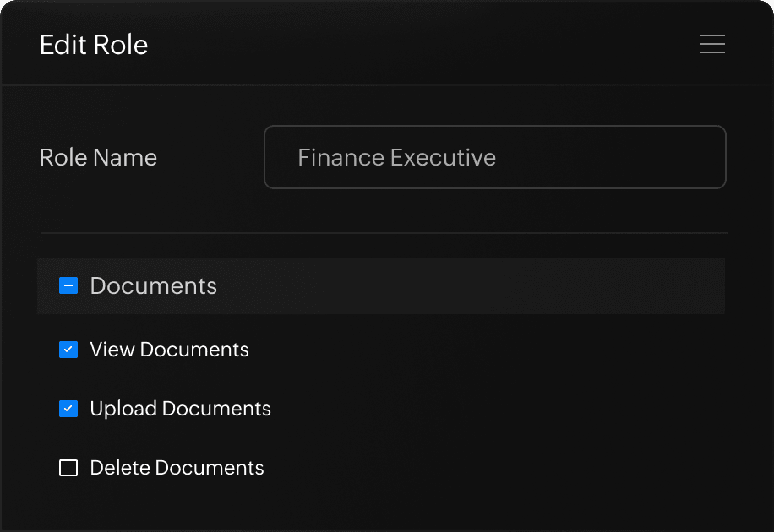Click the View Documents label
This screenshot has width=774, height=532.
pyautogui.click(x=169, y=350)
